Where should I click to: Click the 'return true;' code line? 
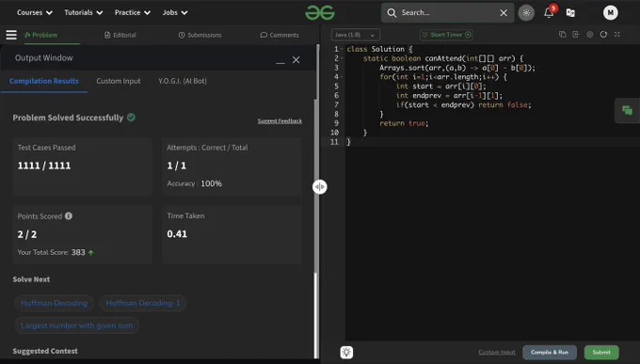[x=404, y=123]
